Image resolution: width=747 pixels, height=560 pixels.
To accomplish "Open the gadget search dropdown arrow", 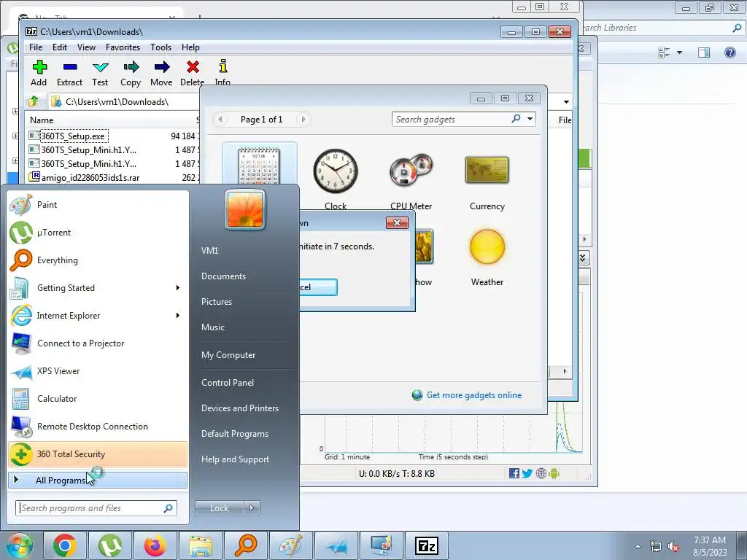I will point(530,119).
